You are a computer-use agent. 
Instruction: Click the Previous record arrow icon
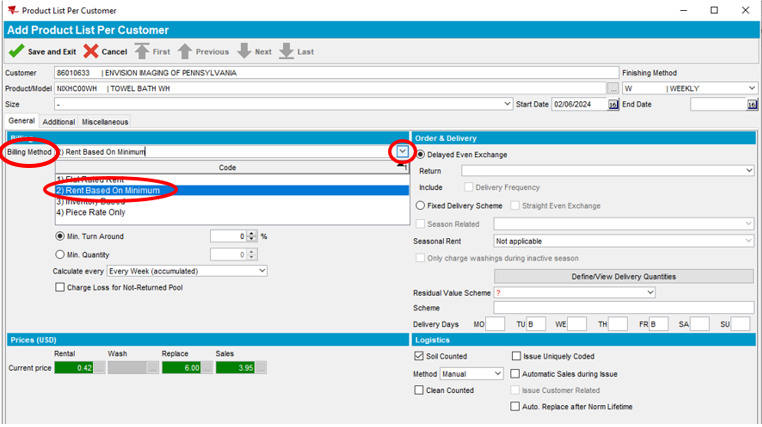click(186, 51)
